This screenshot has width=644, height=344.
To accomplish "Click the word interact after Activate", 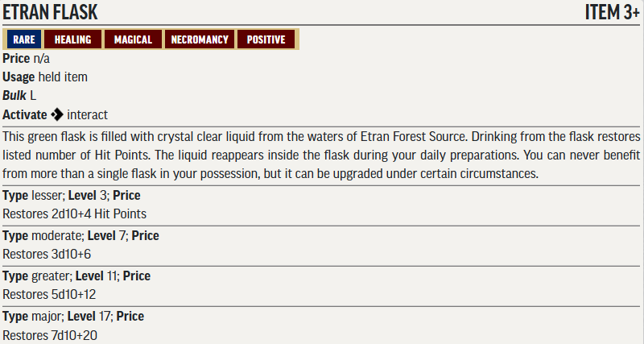I will pos(89,115).
